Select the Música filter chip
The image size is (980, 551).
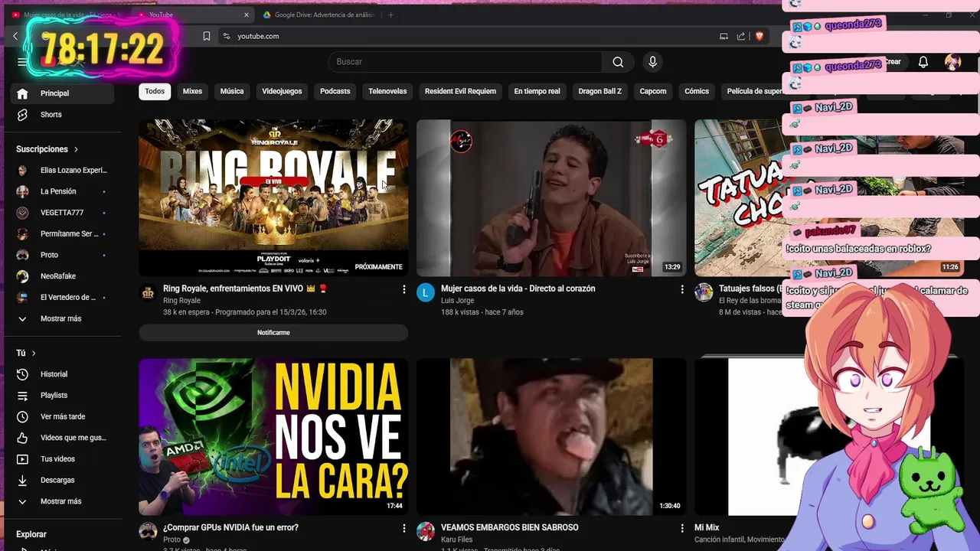click(232, 91)
